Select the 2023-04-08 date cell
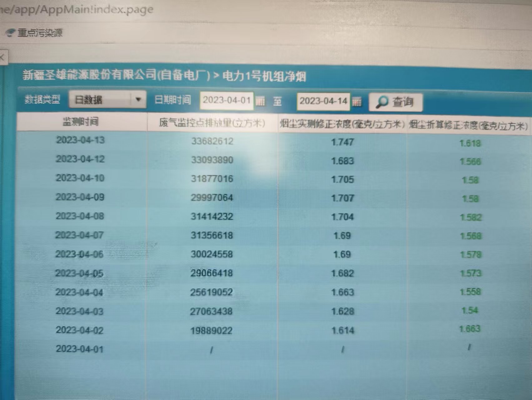This screenshot has width=532, height=400. coord(80,216)
